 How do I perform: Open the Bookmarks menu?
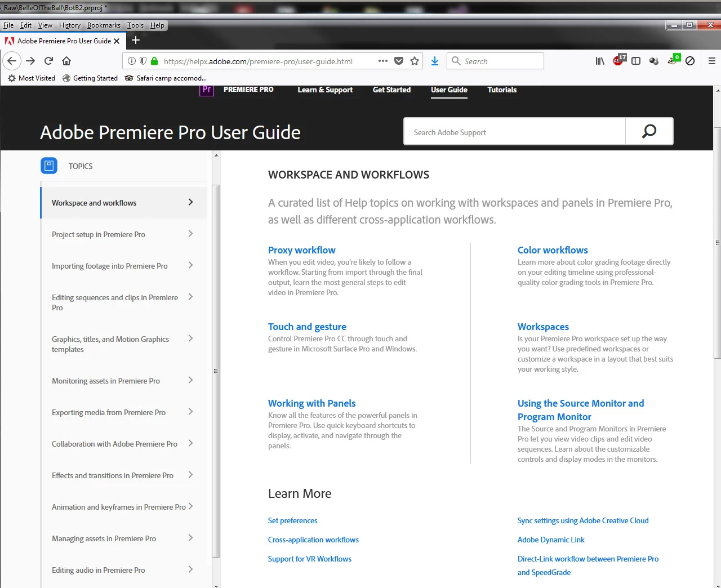click(104, 25)
